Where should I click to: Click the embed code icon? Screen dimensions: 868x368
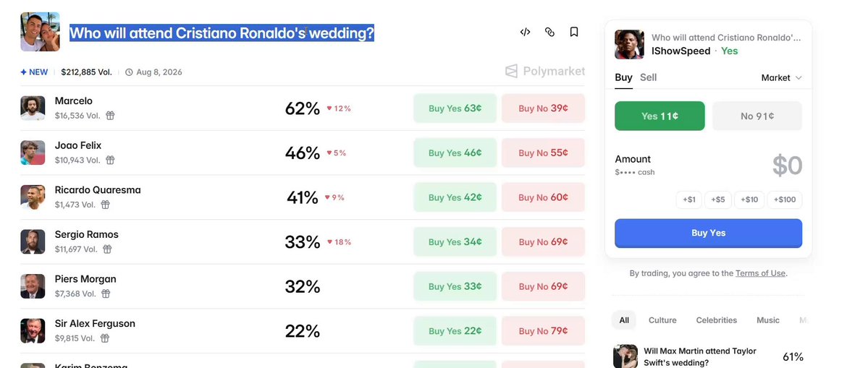pyautogui.click(x=525, y=32)
